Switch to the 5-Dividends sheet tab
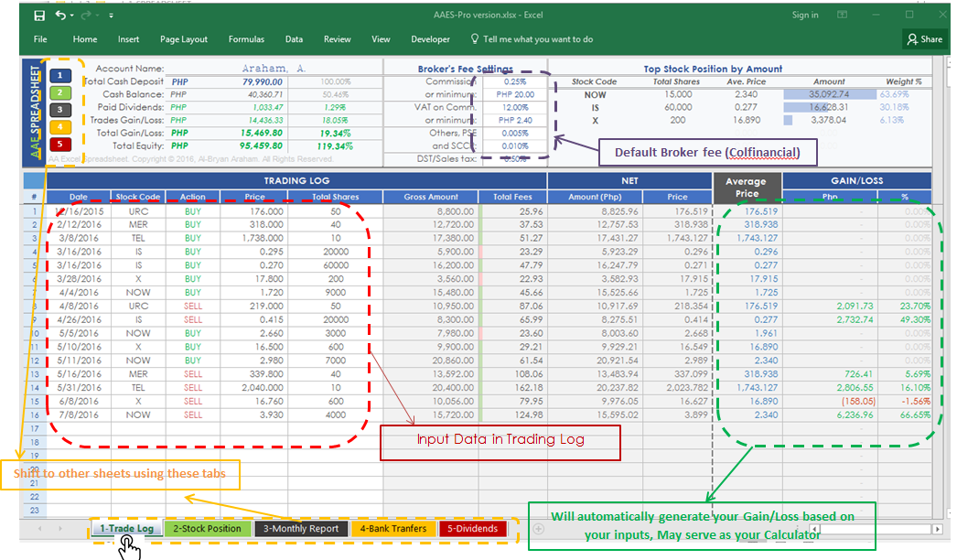This screenshot has width=957, height=560. 472,529
